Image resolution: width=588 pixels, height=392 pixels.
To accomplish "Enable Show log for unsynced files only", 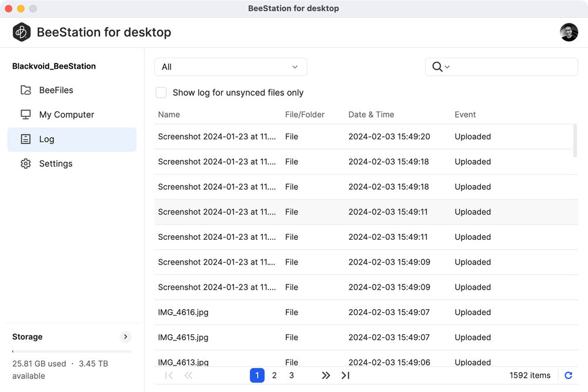I will point(161,93).
